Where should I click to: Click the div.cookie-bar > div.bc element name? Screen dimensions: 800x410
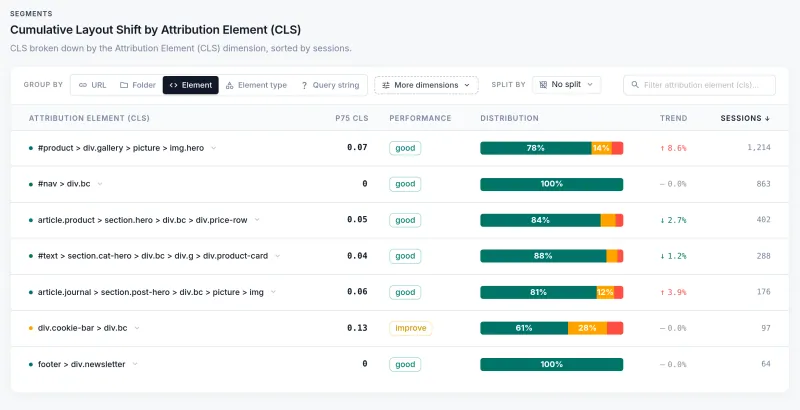point(83,328)
